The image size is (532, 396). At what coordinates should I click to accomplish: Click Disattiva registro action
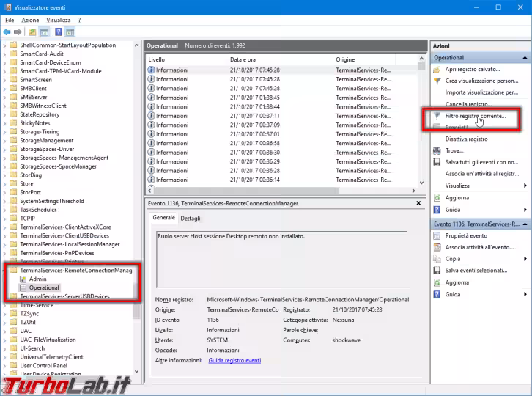tap(467, 139)
